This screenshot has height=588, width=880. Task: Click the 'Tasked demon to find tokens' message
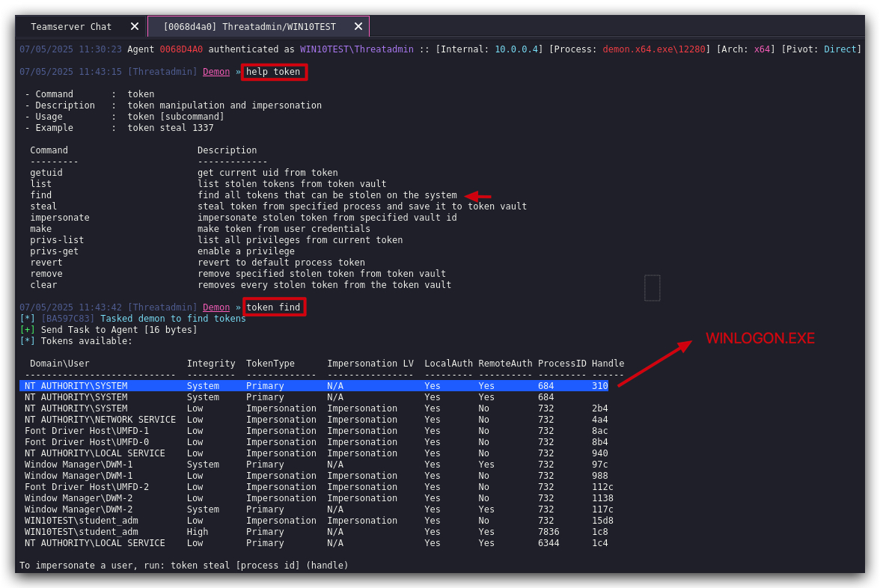pyautogui.click(x=173, y=319)
